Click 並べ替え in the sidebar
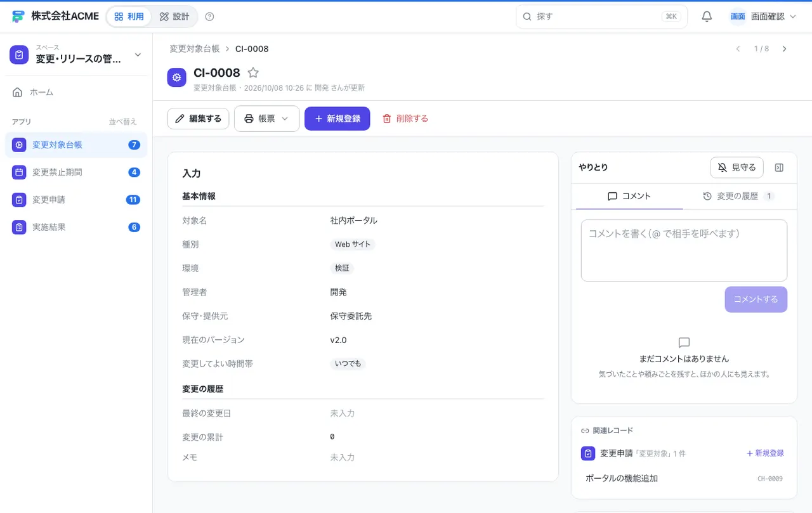812x513 pixels. 122,122
